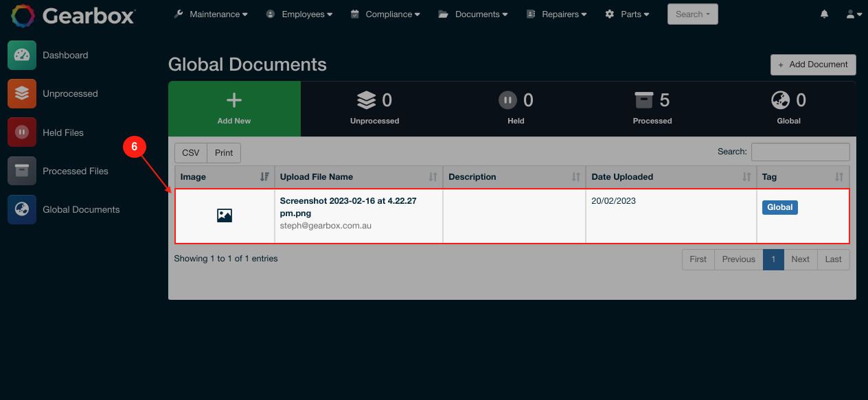Expand the Search dropdown in the top bar
868x400 pixels.
coord(692,14)
